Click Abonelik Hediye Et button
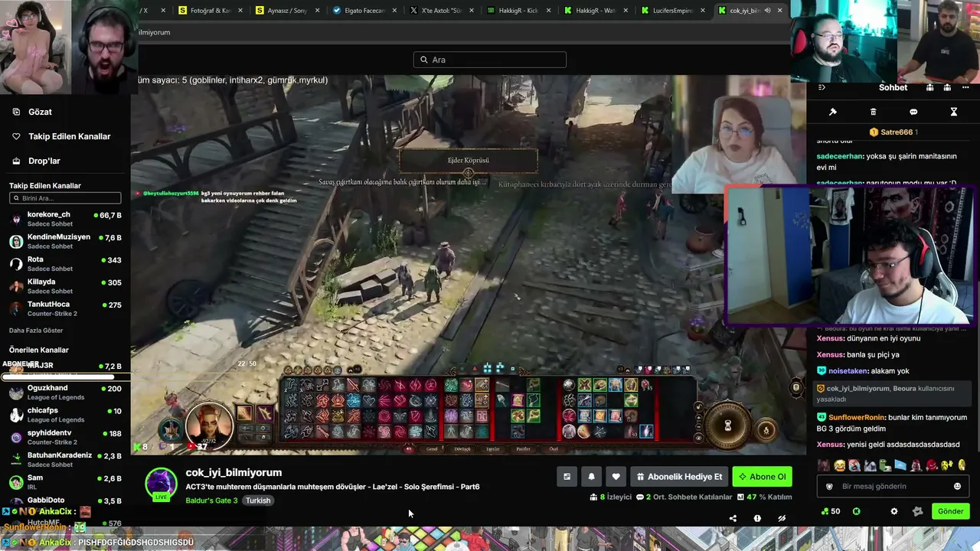This screenshot has width=980, height=551. (x=678, y=477)
